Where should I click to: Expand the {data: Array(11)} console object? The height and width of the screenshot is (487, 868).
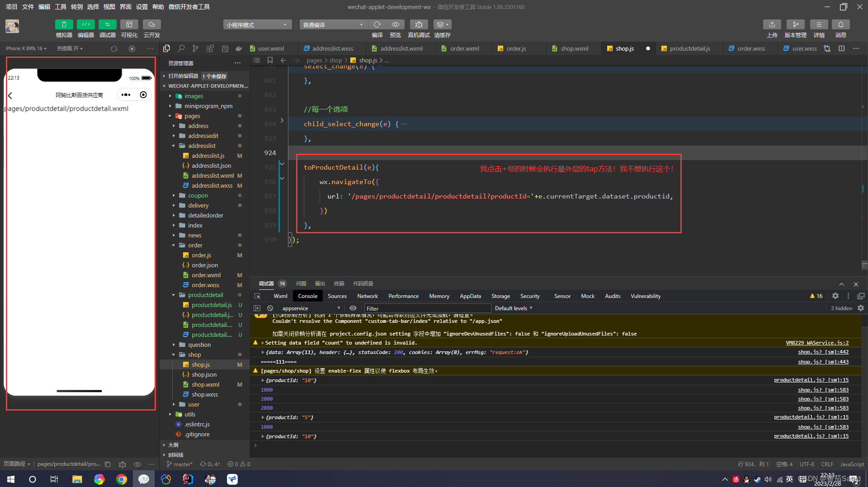coord(263,352)
